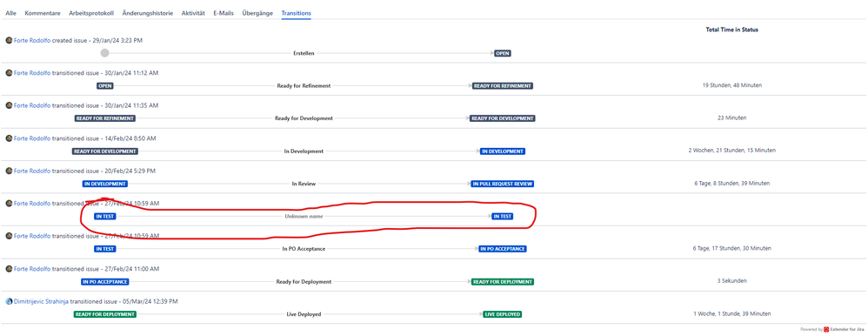The height and width of the screenshot is (336, 868).
Task: Click READY FOR DEPLOYMENT destination badge on 27/Feb row
Action: pyautogui.click(x=503, y=282)
